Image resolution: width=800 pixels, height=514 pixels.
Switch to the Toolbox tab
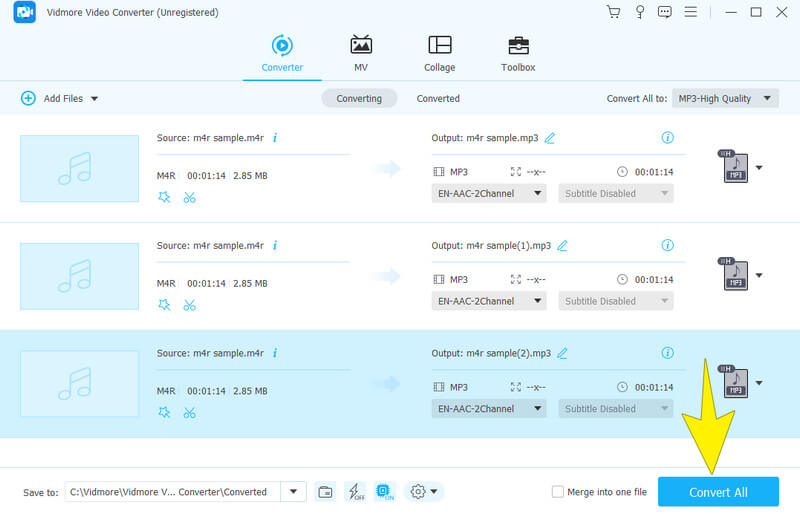(518, 54)
